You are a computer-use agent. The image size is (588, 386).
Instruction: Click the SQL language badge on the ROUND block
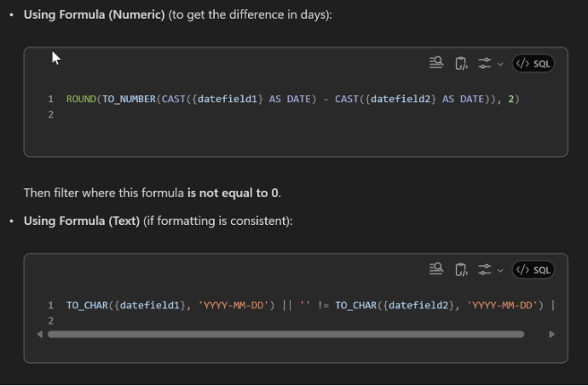[x=533, y=63]
